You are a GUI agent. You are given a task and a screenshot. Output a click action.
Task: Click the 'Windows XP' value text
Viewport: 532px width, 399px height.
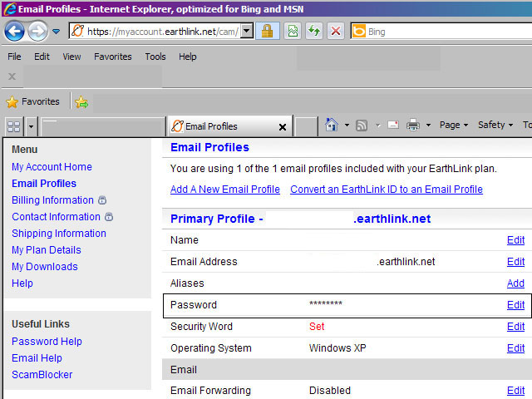point(337,348)
